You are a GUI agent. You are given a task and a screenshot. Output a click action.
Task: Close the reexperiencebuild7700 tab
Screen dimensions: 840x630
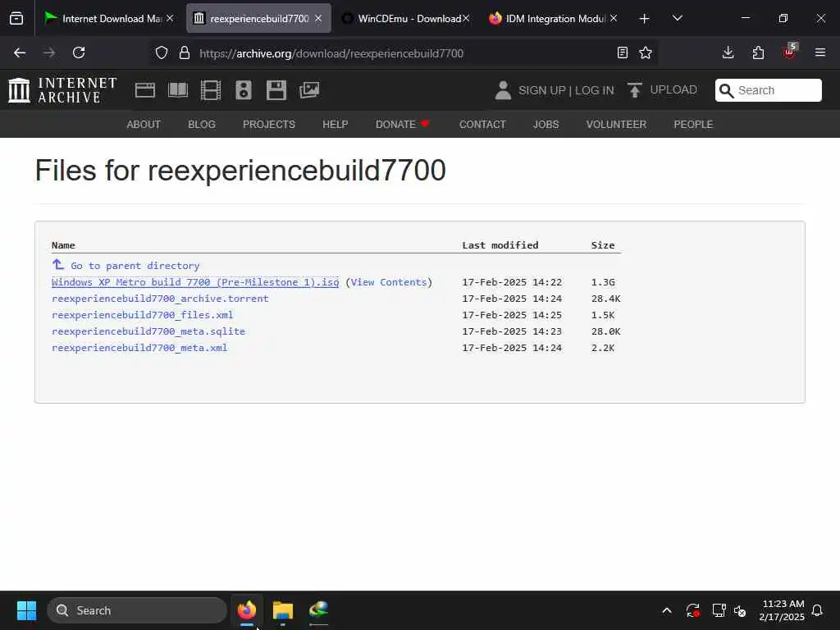[x=318, y=18]
